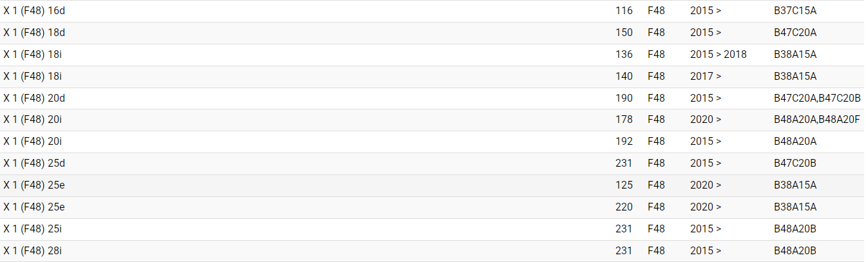868x262 pixels.
Task: Select the X 1 (F48) 25d model
Action: 34,164
